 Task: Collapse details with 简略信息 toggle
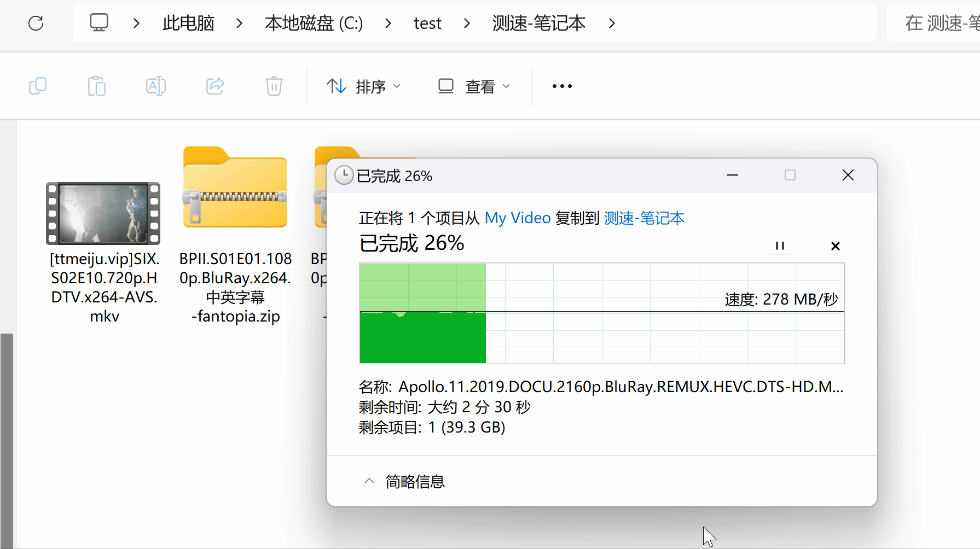click(x=404, y=482)
